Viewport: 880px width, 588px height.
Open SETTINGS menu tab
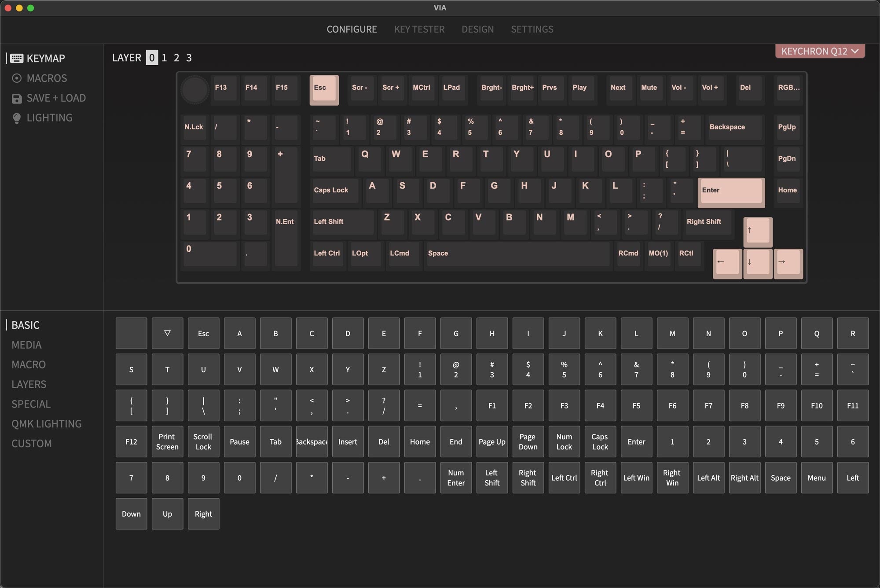point(532,29)
